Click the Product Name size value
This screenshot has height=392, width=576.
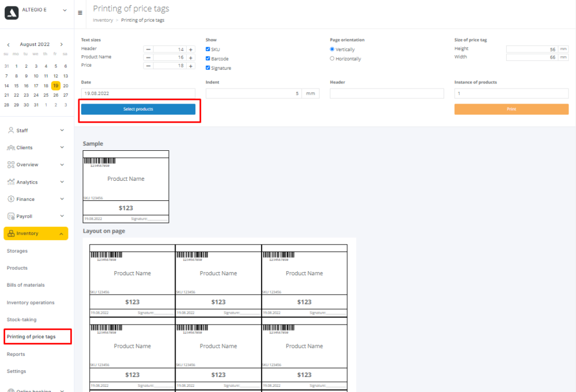click(169, 58)
